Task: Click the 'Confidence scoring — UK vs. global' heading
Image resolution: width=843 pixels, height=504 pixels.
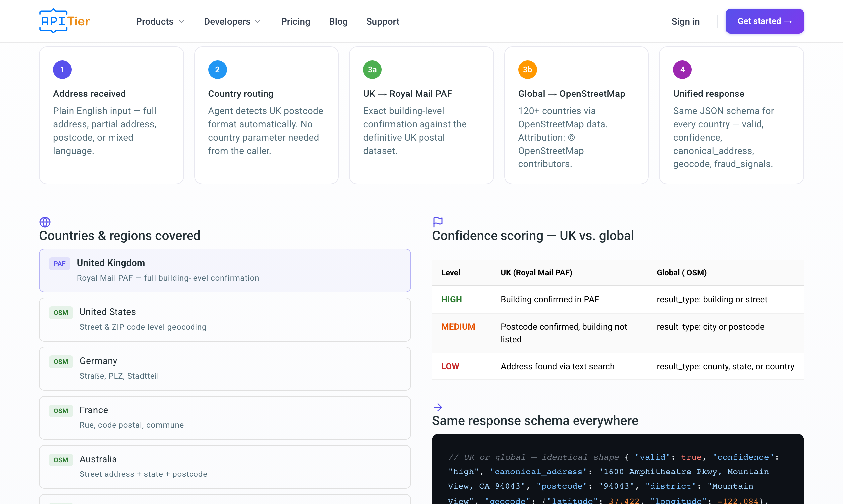Action: tap(533, 236)
